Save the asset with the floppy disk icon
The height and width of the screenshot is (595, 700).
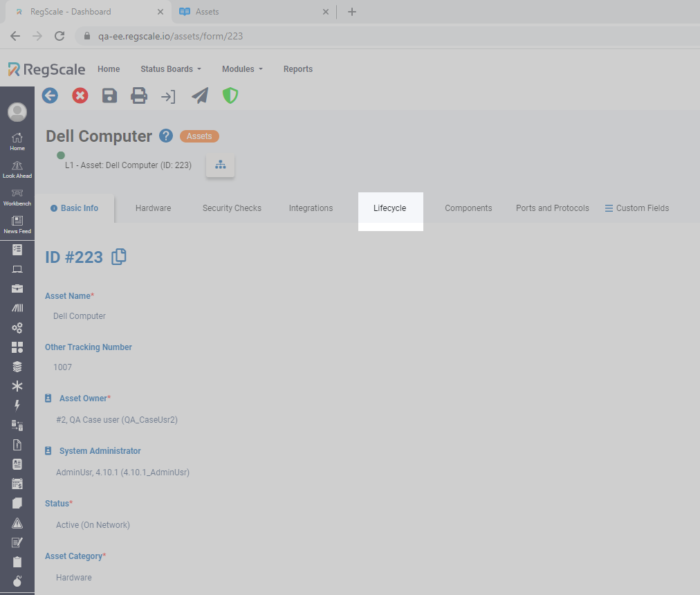[109, 95]
